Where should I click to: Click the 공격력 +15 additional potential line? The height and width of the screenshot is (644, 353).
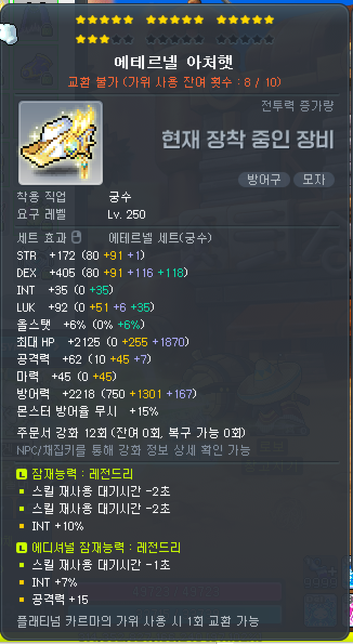(60, 600)
